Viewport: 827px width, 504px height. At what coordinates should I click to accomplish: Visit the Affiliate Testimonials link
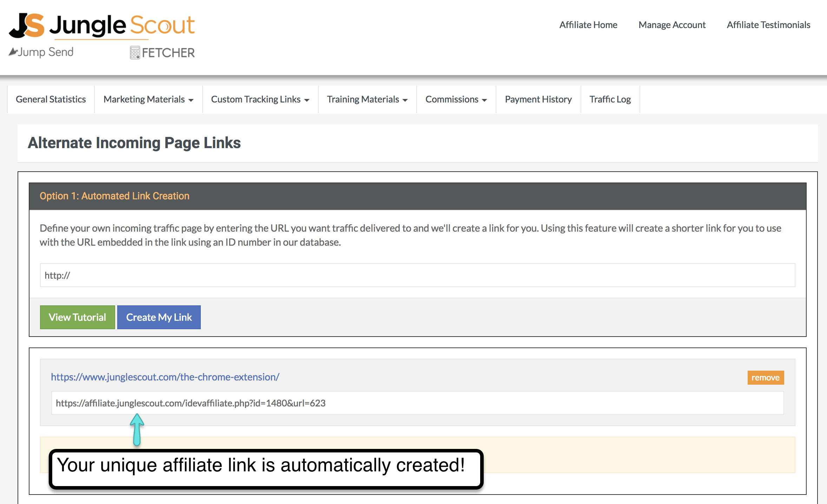[768, 25]
